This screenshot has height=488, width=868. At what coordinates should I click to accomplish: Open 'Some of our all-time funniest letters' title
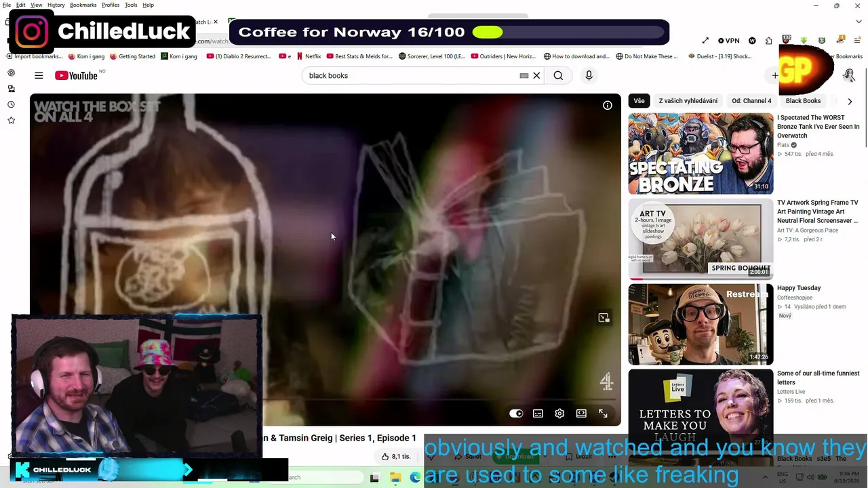click(818, 378)
